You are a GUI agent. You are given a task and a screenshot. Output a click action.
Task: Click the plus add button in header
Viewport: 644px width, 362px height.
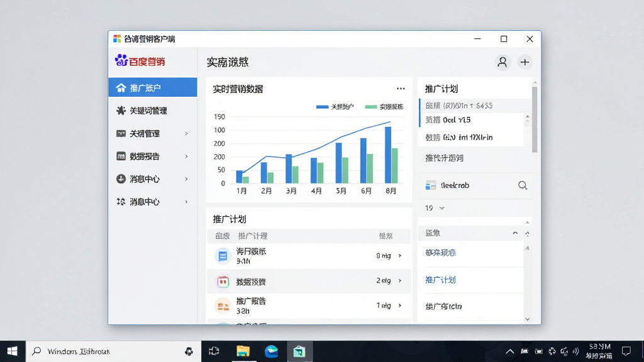(525, 62)
